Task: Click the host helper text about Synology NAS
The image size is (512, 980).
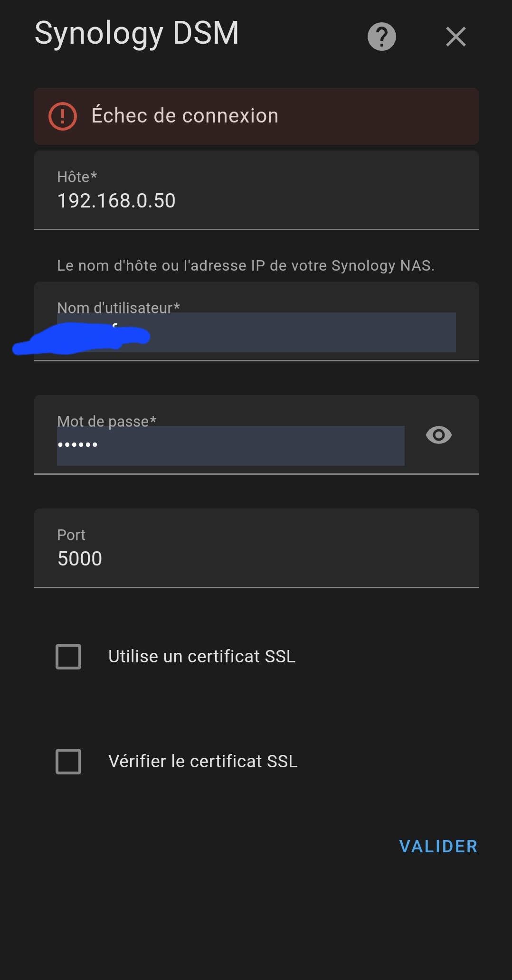Action: pos(246,265)
